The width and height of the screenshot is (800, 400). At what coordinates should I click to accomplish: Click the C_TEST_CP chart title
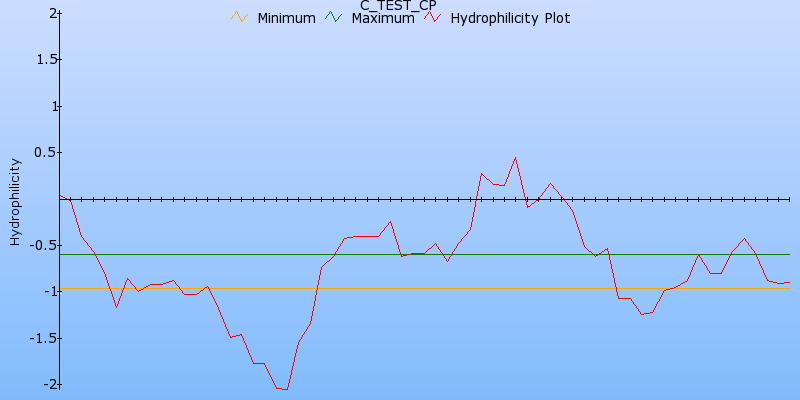(398, 5)
